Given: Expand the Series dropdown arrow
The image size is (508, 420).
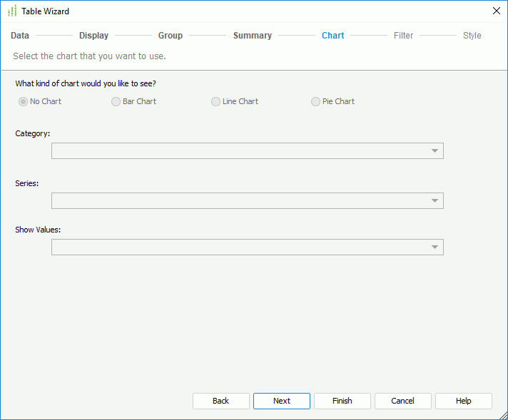Looking at the screenshot, I should coord(435,201).
